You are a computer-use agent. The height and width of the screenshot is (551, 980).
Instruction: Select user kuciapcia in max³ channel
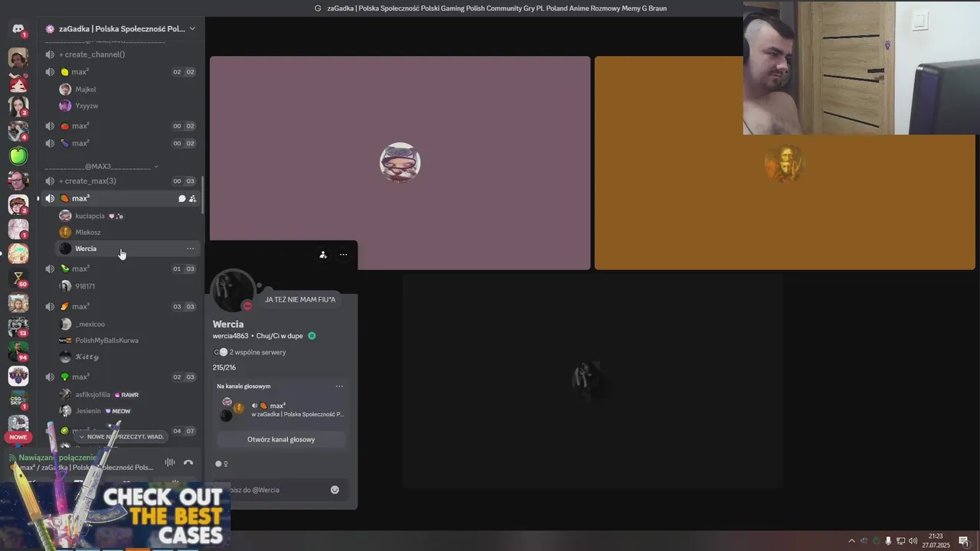pos(126,216)
